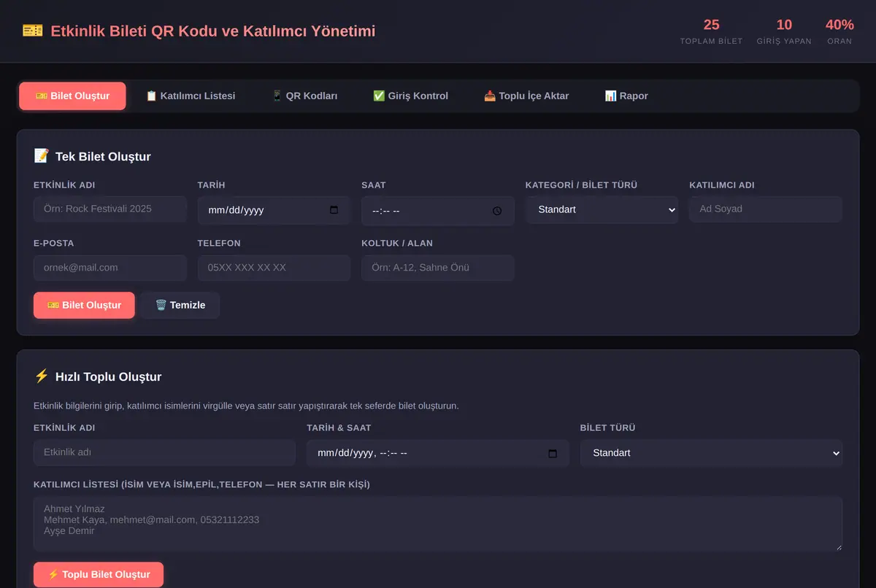Show the Rapor tab
Screen dimensions: 876x588
[626, 96]
